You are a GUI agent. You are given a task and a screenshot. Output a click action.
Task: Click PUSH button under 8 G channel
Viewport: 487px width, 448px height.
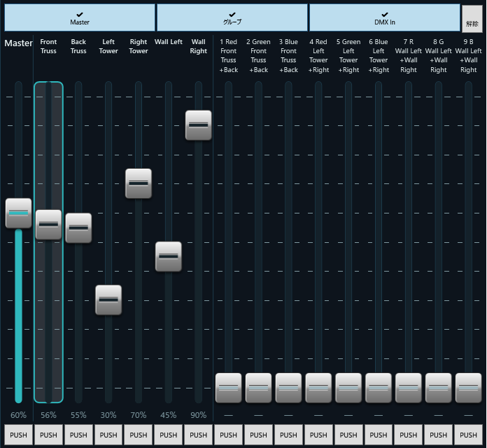[438, 435]
